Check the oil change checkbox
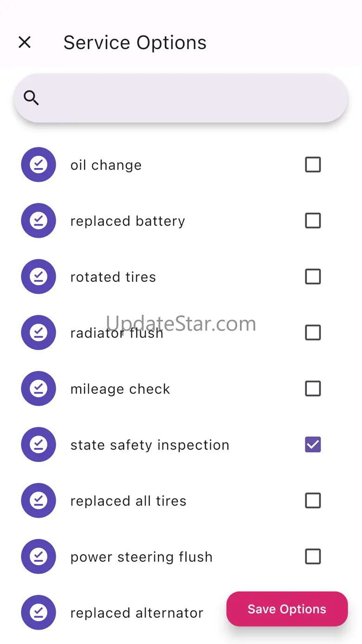 click(x=313, y=165)
